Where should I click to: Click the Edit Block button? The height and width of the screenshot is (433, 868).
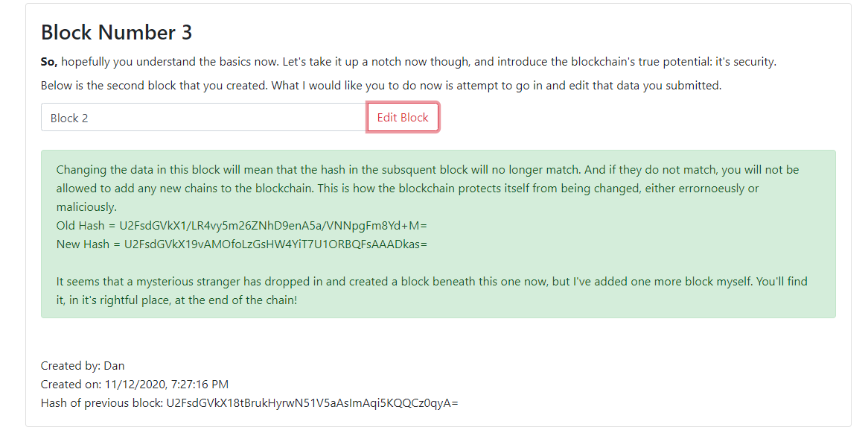click(x=403, y=118)
